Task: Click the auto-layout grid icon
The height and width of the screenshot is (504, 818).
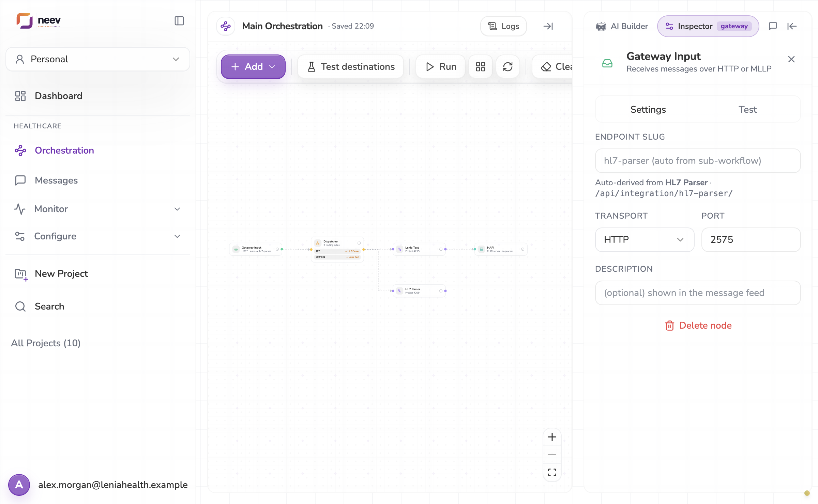Action: pyautogui.click(x=481, y=67)
